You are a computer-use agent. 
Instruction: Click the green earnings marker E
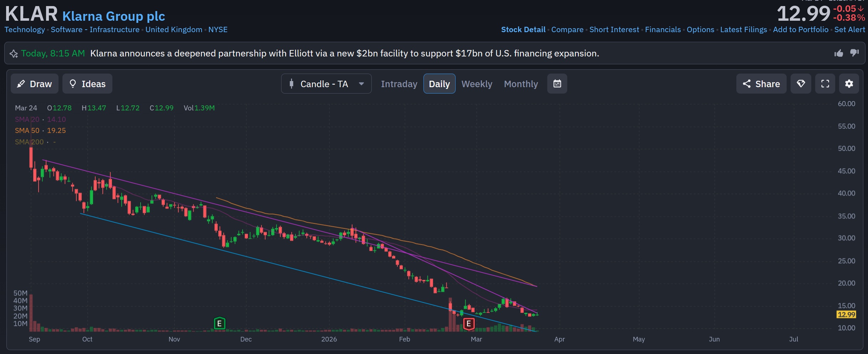coord(219,324)
